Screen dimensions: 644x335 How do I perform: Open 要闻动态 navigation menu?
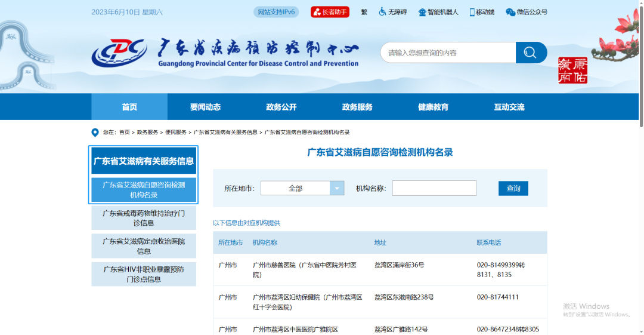(x=205, y=107)
